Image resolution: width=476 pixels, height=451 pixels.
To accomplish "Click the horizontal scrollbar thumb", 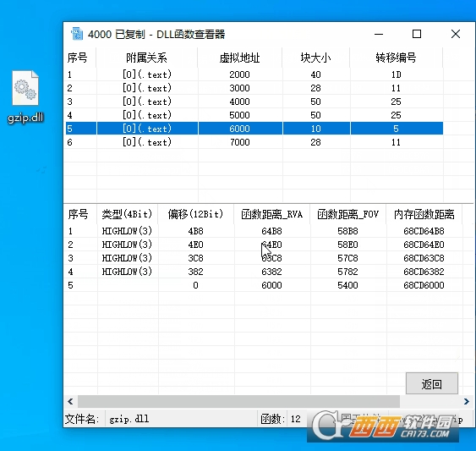I will pos(238,401).
